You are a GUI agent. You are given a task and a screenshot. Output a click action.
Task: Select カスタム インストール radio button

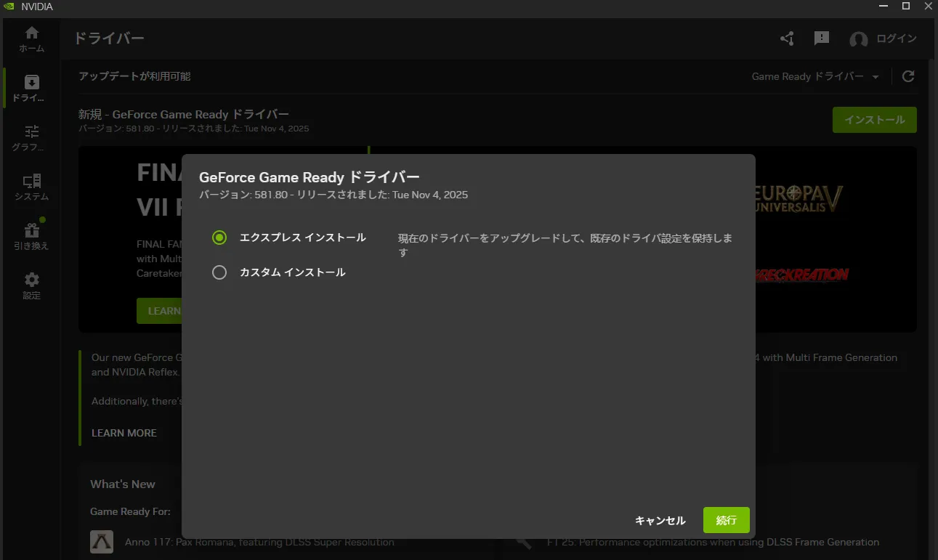[x=219, y=272]
